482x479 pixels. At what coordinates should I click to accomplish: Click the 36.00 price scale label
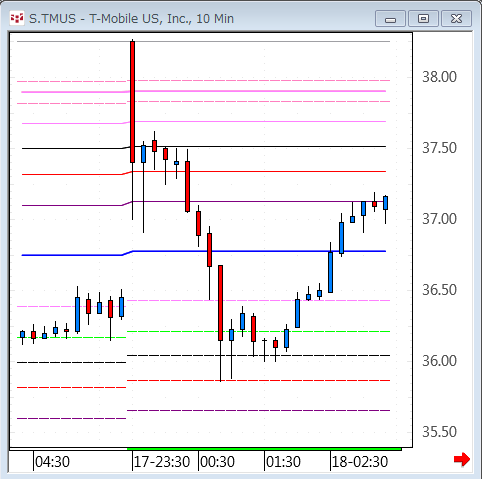(439, 361)
